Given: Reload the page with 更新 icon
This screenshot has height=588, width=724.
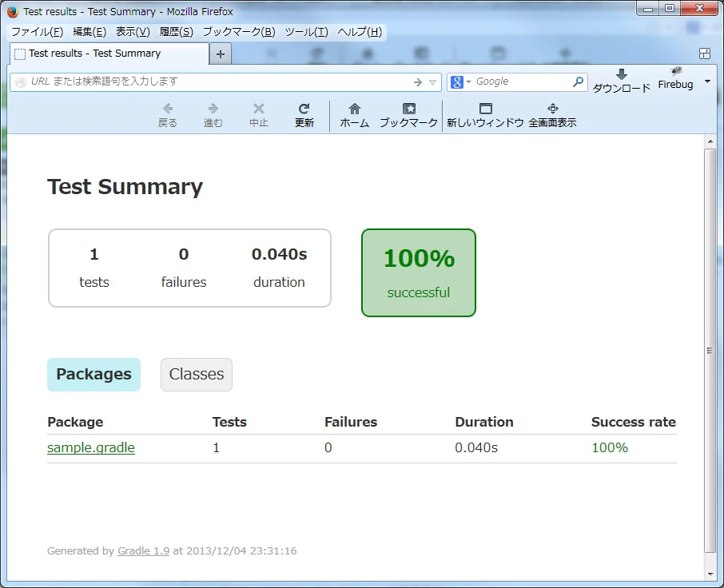Looking at the screenshot, I should [304, 109].
